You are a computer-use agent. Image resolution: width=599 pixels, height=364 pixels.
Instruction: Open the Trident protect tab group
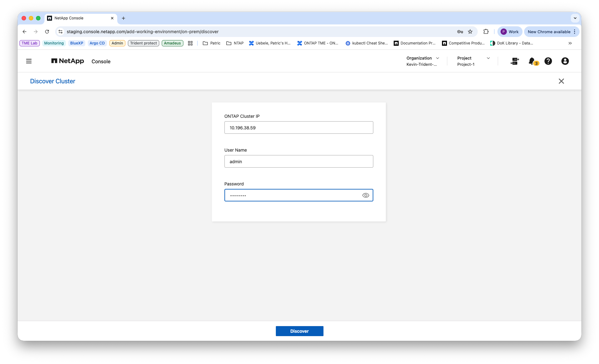[144, 43]
